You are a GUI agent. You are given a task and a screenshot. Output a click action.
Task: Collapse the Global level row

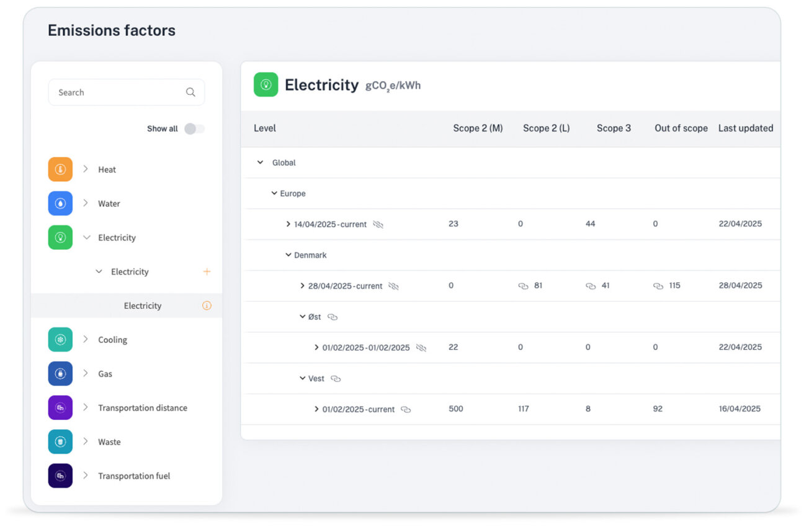click(x=260, y=162)
